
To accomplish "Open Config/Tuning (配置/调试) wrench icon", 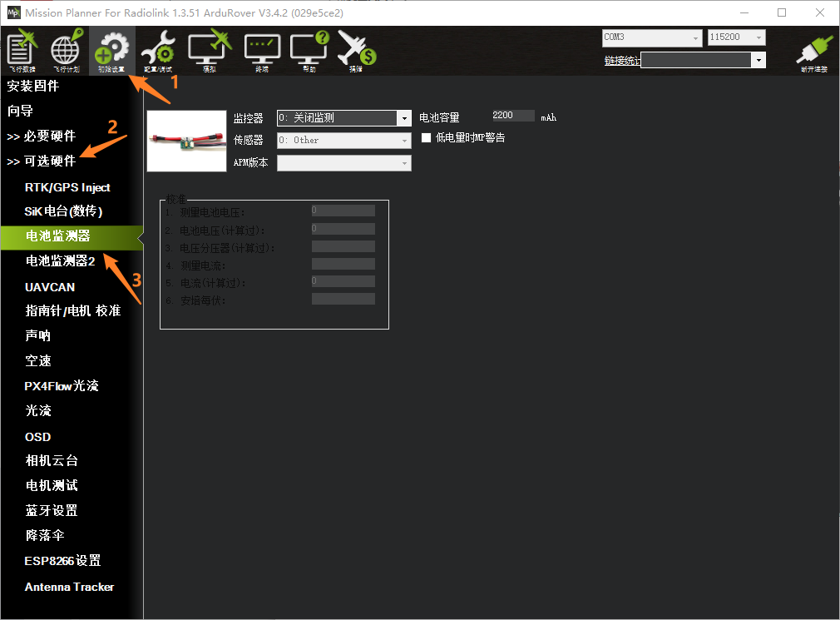I will [x=157, y=52].
